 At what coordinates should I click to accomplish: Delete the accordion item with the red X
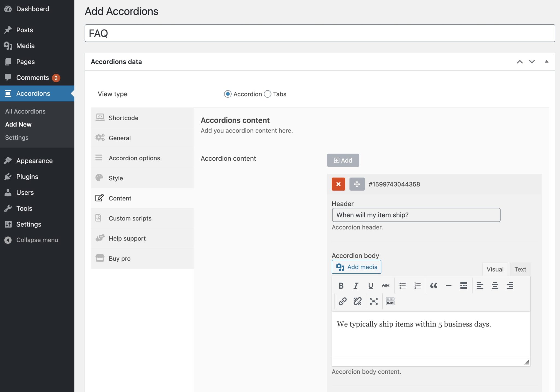point(338,184)
